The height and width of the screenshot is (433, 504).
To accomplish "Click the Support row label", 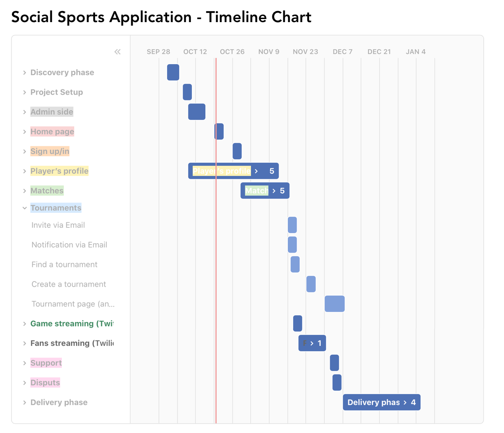I will click(46, 363).
